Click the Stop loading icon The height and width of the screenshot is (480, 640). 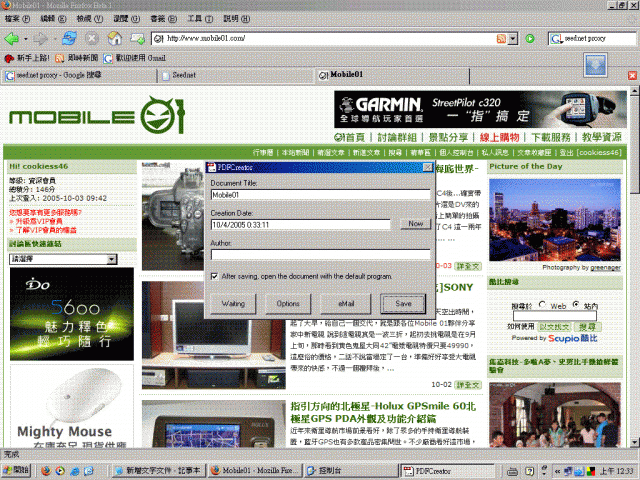pyautogui.click(x=92, y=38)
